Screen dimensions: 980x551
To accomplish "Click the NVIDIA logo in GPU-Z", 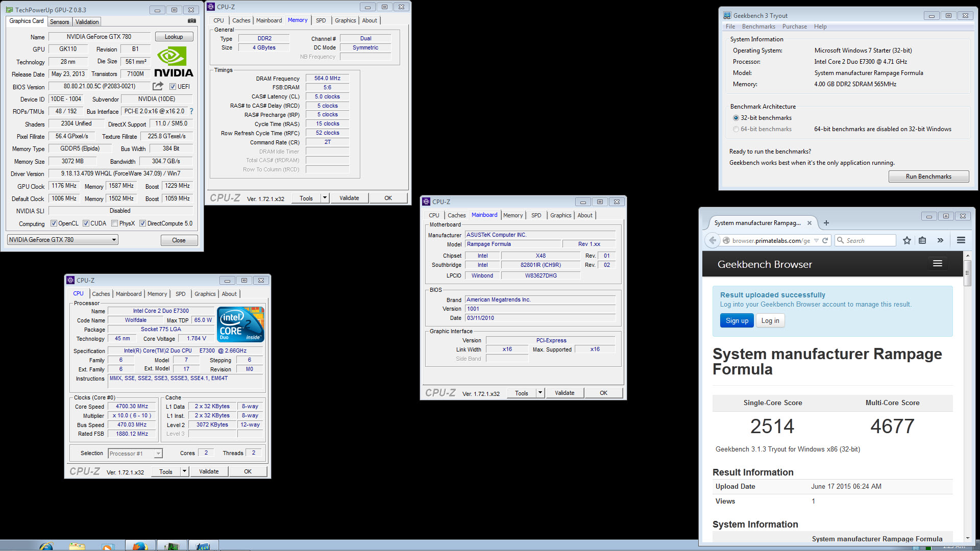I will (x=174, y=62).
